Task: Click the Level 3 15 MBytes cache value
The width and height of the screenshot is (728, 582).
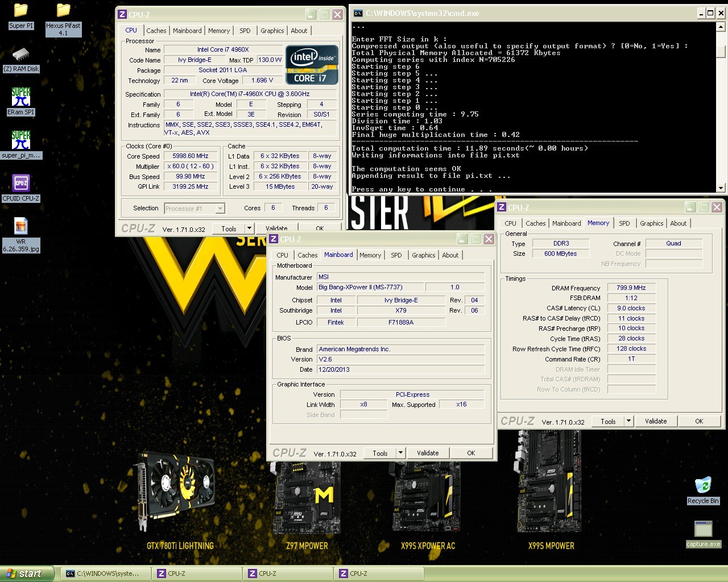Action: pos(280,186)
